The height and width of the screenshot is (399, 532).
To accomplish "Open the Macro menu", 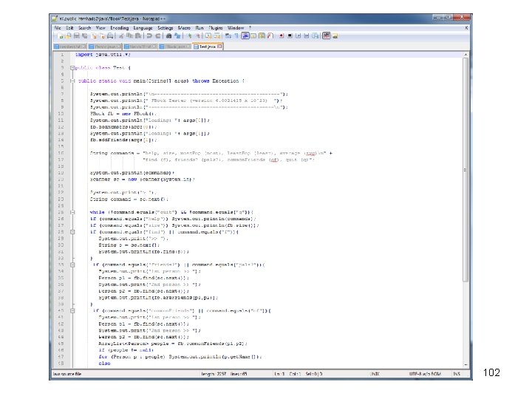I will coord(184,28).
